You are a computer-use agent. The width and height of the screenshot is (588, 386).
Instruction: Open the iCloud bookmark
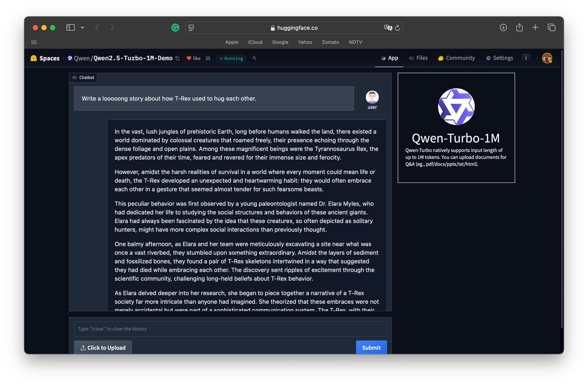pyautogui.click(x=255, y=42)
